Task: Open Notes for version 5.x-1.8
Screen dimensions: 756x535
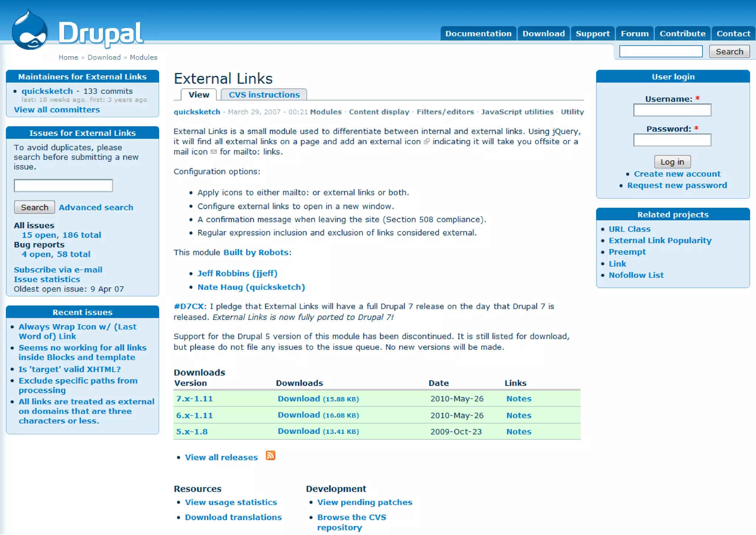Action: pos(518,432)
